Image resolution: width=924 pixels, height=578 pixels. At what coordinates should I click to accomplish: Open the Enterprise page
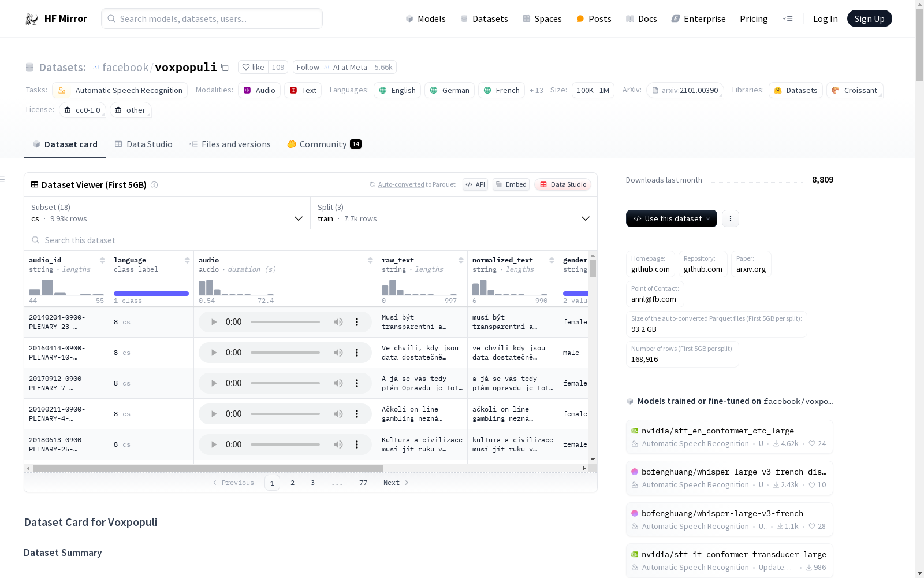698,18
